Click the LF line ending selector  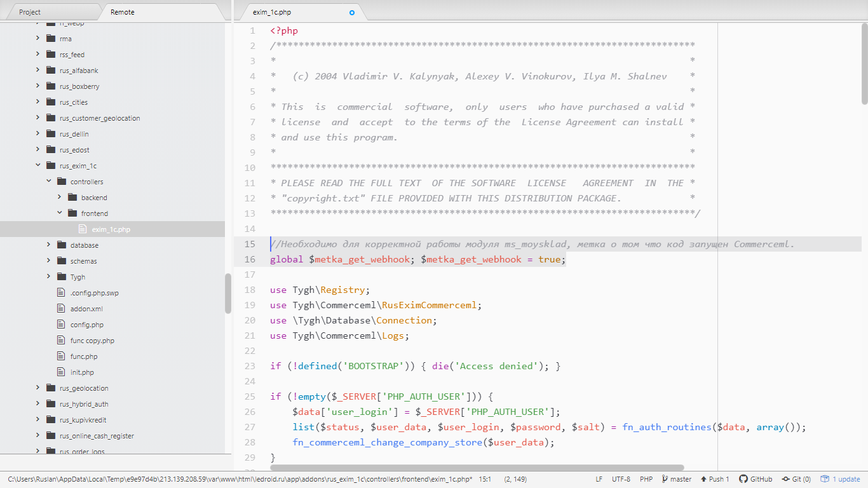pos(599,479)
